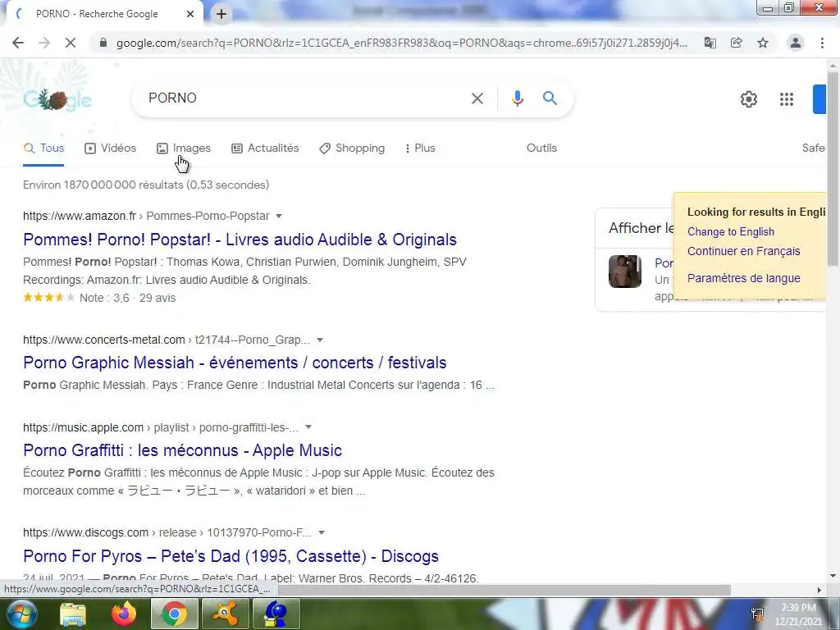Image resolution: width=840 pixels, height=630 pixels.
Task: Expand options arrow for discogs.com result
Action: pos(322,532)
